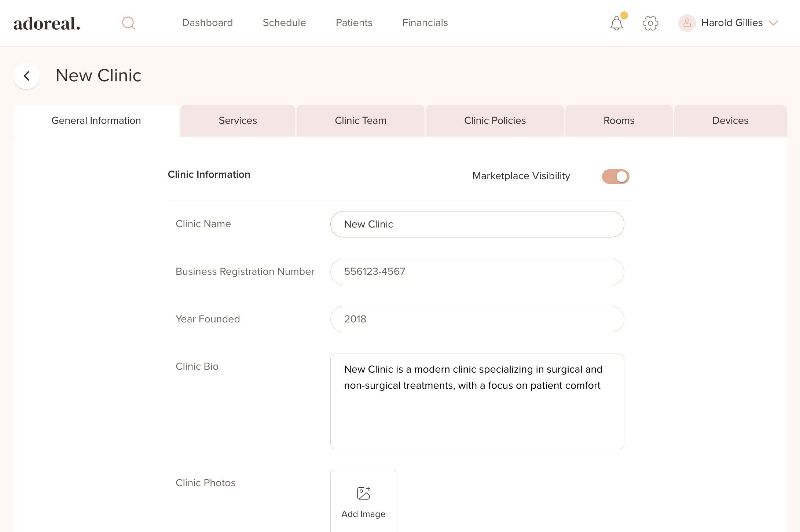Click the adoreal logo

point(47,23)
